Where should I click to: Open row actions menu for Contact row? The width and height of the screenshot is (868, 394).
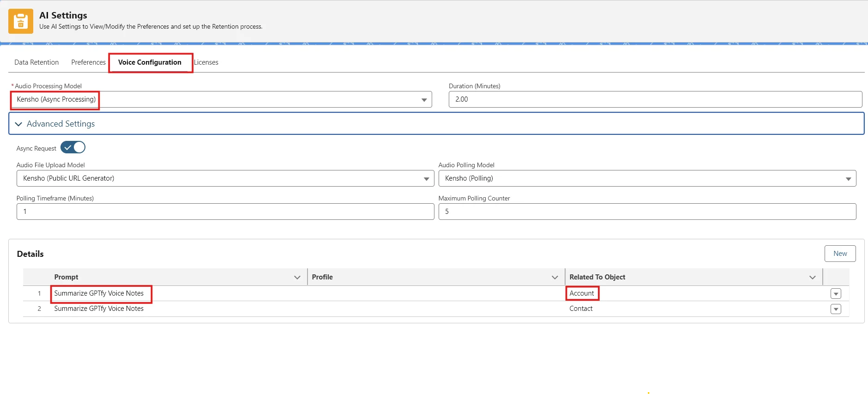point(836,309)
